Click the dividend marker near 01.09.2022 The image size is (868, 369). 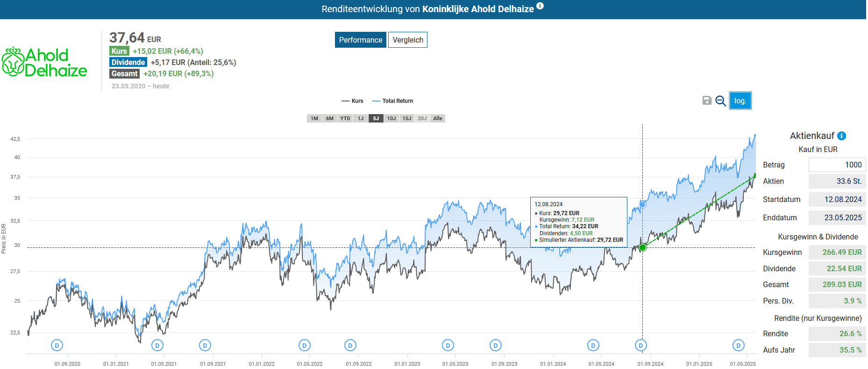coord(350,346)
